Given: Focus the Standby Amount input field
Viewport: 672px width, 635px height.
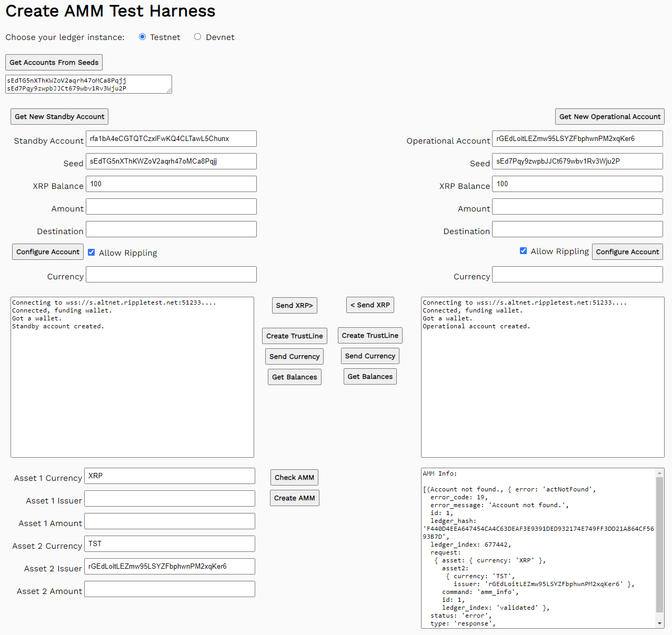Looking at the screenshot, I should click(171, 207).
